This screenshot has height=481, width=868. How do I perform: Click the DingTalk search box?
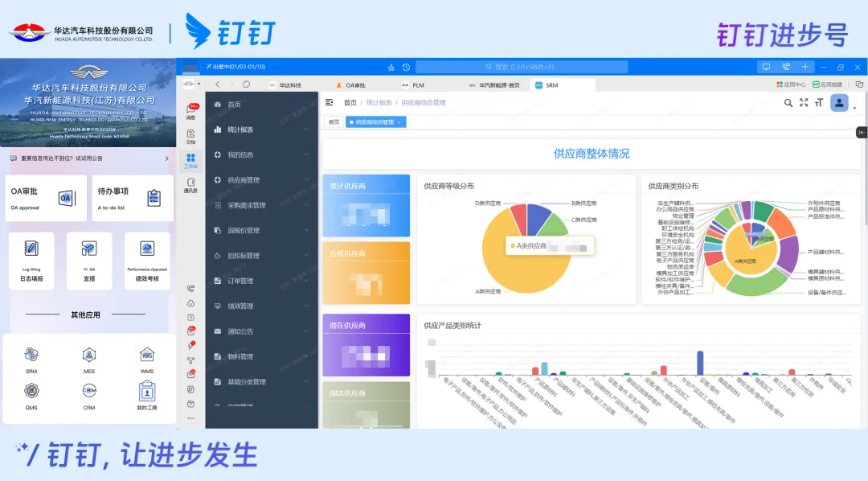click(522, 67)
